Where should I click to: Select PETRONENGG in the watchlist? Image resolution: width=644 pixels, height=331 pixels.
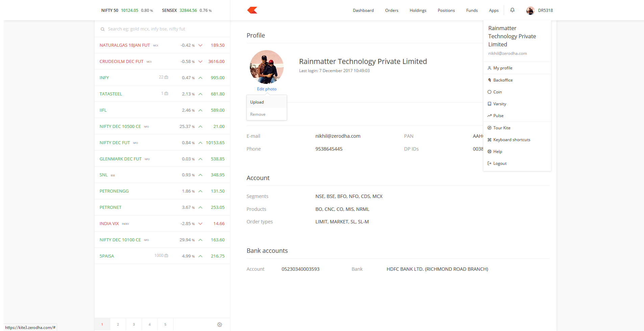point(162,191)
